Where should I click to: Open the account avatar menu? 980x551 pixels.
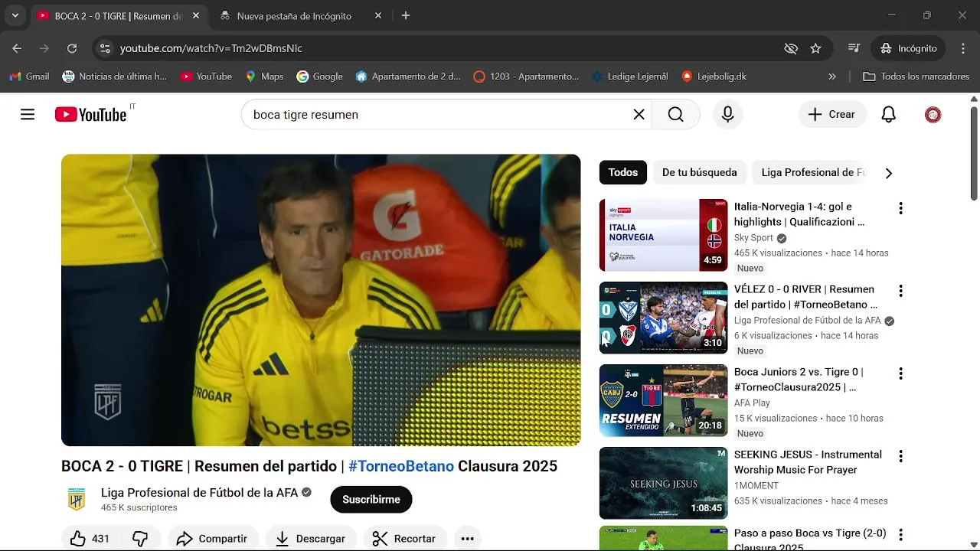tap(933, 115)
